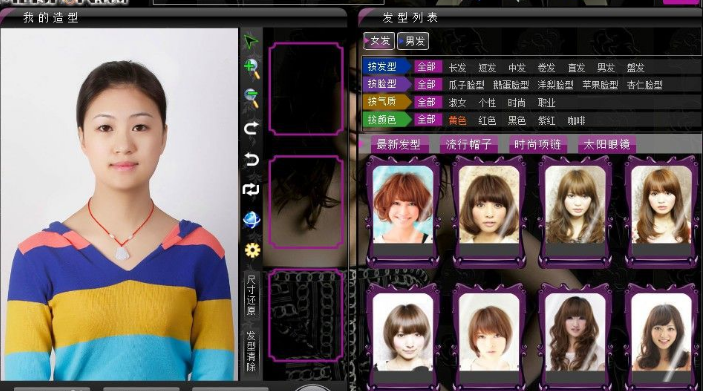Choose 男发 in the 按发型 filter row
The height and width of the screenshot is (391, 703).
pyautogui.click(x=606, y=67)
